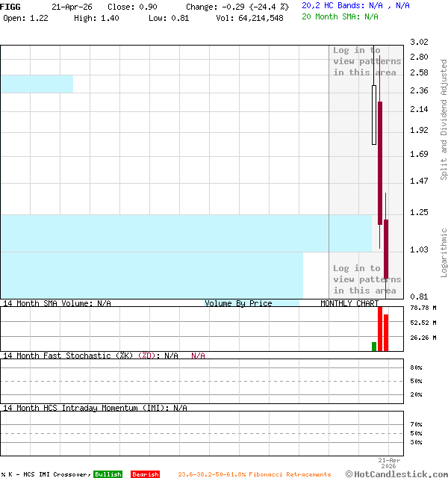Click the green Bullish legend badge

pyautogui.click(x=108, y=474)
